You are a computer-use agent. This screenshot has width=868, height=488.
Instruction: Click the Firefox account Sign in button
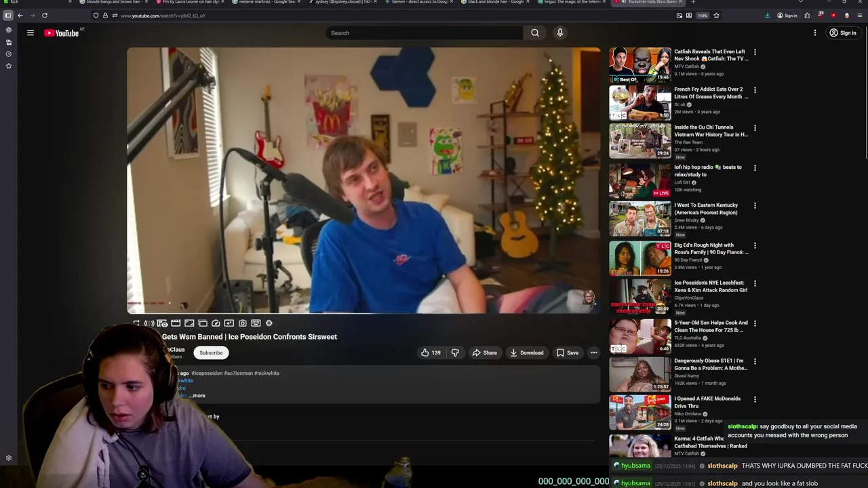coord(787,15)
